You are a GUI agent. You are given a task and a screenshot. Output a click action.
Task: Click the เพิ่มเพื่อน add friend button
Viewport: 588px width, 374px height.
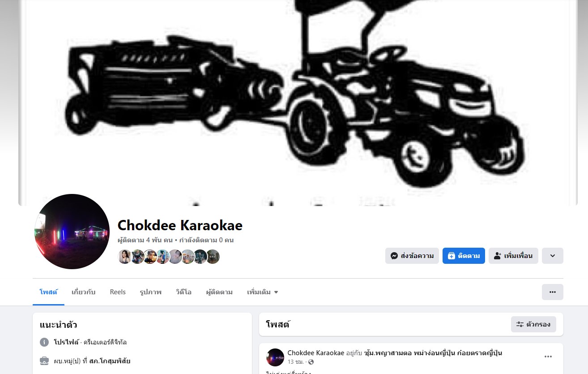point(513,256)
